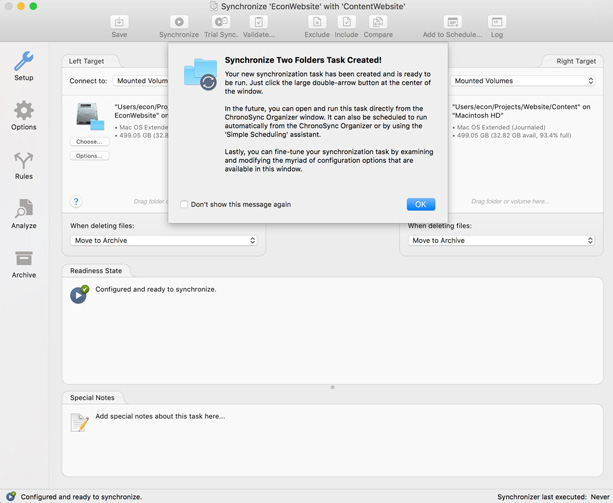
Task: Click the pane splitter handle dot
Action: [x=333, y=388]
